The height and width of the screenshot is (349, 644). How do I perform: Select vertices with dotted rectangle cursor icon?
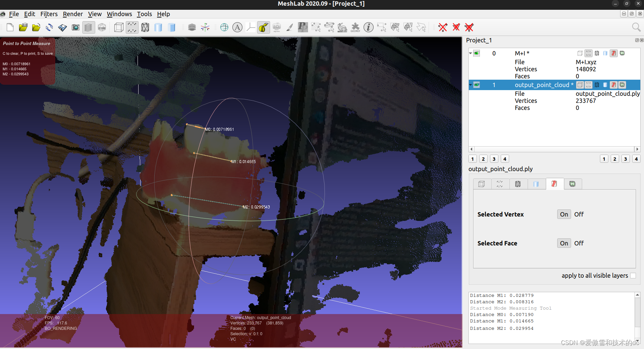click(x=382, y=27)
